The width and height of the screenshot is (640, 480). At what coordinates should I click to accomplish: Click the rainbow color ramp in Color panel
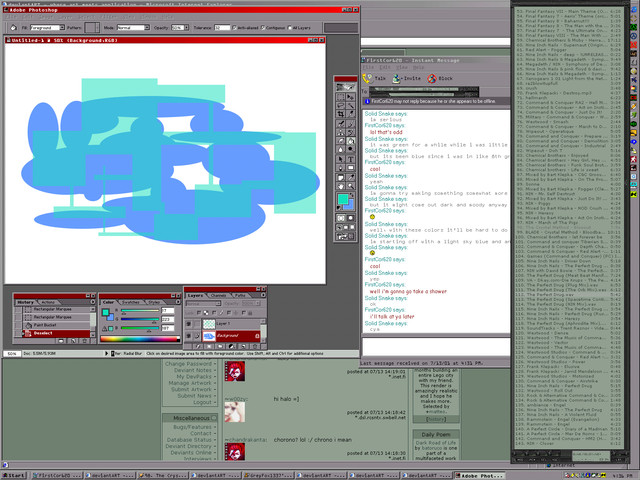[x=140, y=339]
